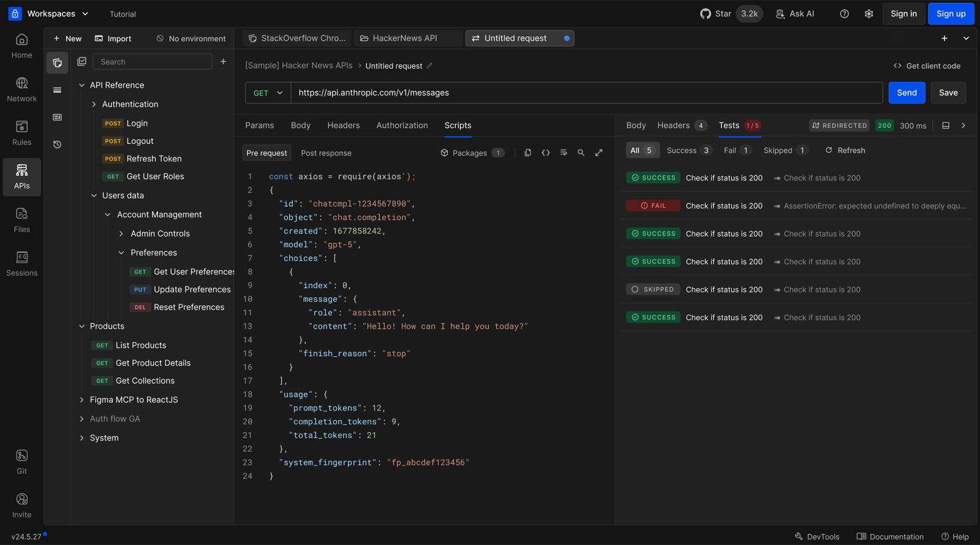
Task: Show All test results filter
Action: (x=642, y=150)
